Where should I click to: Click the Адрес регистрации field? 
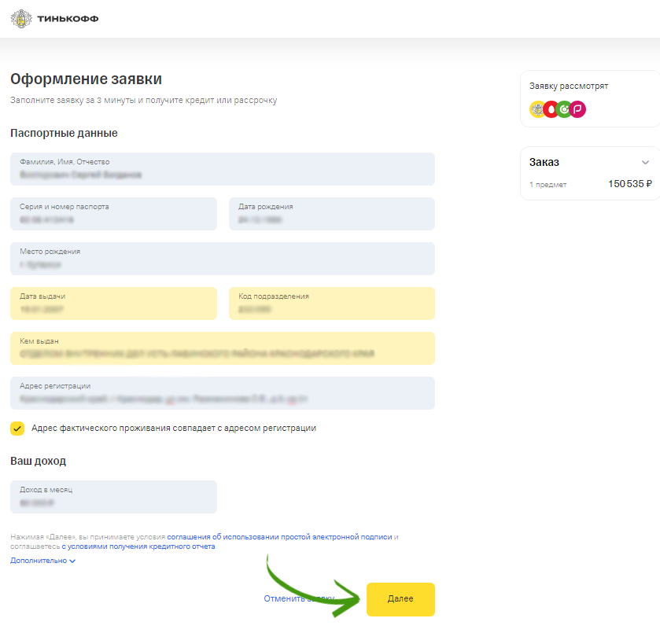pyautogui.click(x=222, y=393)
